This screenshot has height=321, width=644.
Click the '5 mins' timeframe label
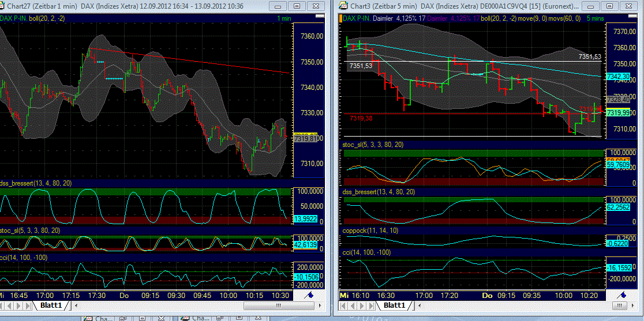(595, 18)
